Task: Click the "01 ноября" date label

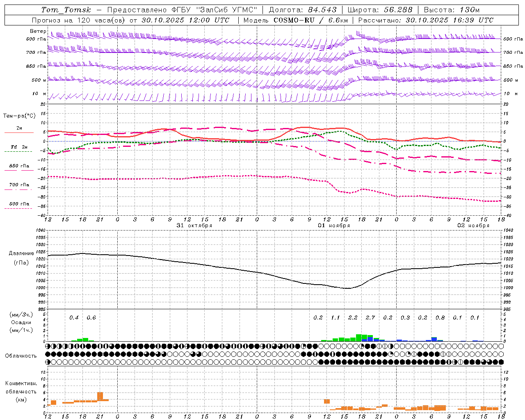Action: (x=334, y=226)
